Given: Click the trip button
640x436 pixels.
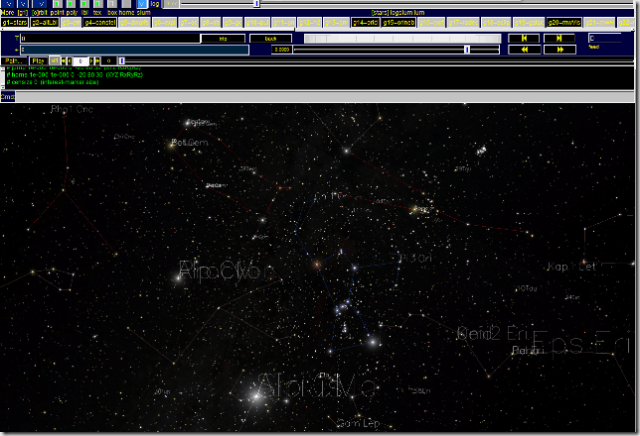Looking at the screenshot, I should [222, 38].
